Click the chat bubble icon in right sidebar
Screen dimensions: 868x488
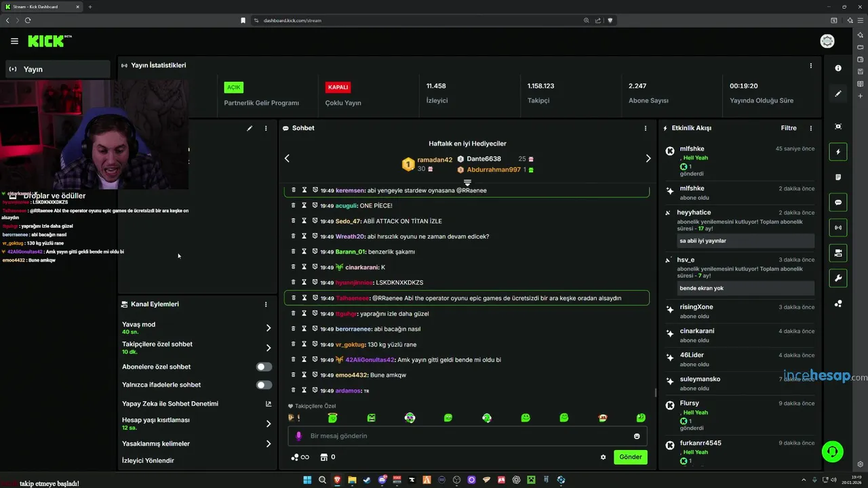pos(838,203)
